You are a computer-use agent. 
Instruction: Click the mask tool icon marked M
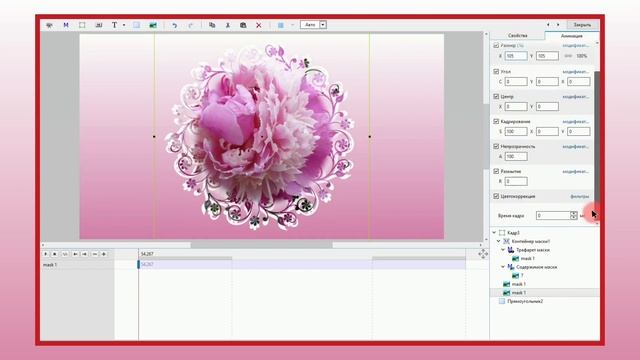66,25
